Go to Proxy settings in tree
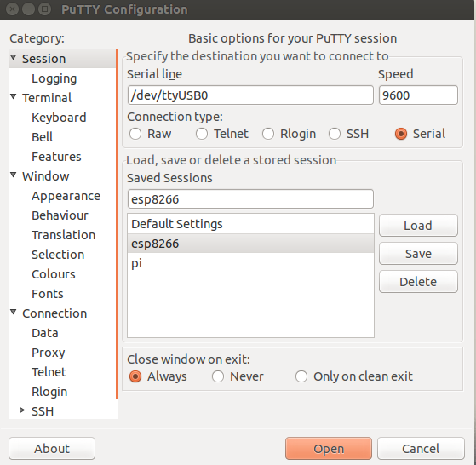The image size is (476, 465). [49, 353]
